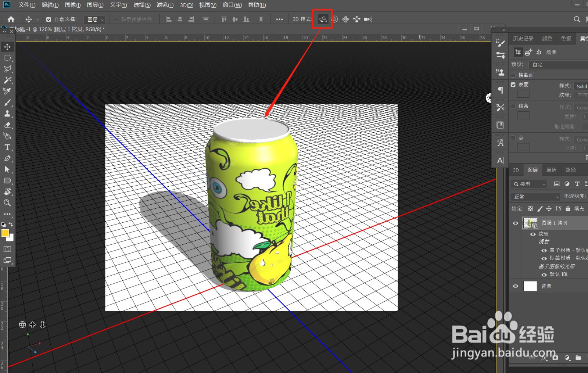The image size is (588, 373).
Task: Click the 3D roll camera icon
Action: point(335,19)
